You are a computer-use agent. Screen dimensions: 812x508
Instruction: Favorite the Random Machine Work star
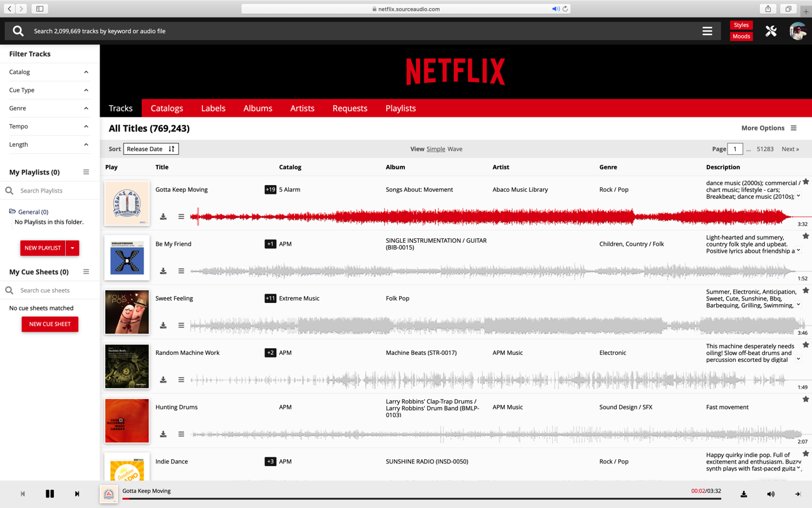[x=806, y=345]
